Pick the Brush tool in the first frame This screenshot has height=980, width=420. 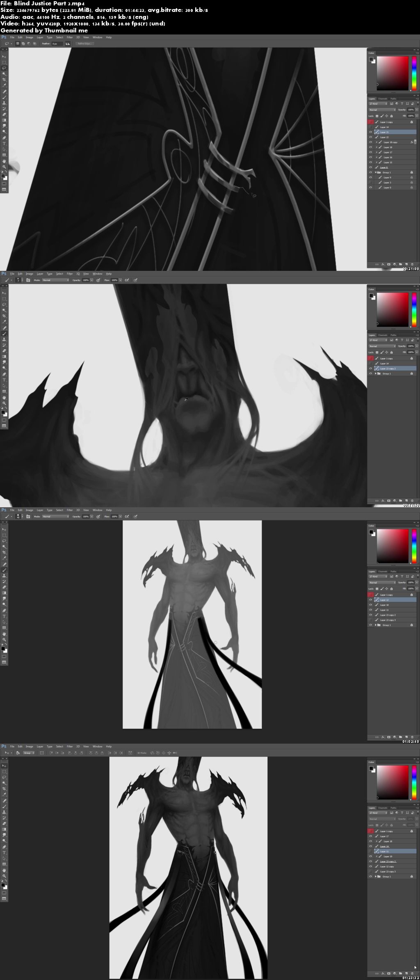(5, 97)
